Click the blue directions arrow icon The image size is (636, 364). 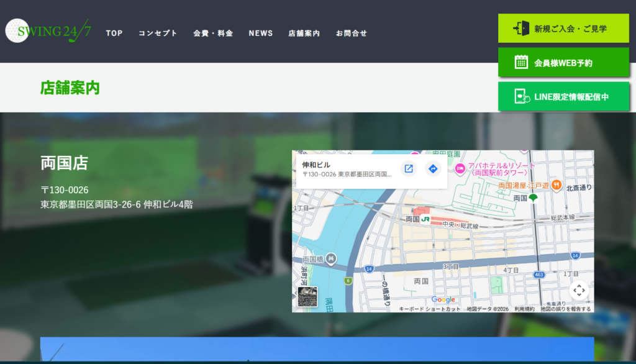433,168
